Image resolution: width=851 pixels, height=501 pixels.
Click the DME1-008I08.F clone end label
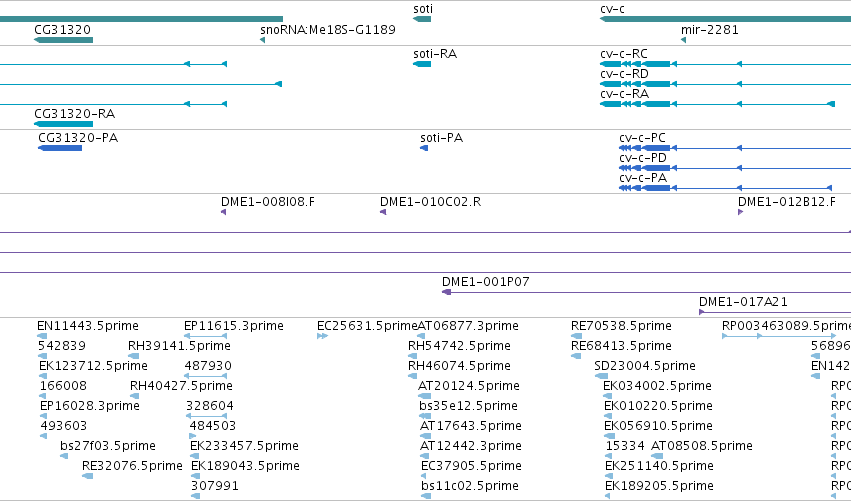(x=268, y=202)
